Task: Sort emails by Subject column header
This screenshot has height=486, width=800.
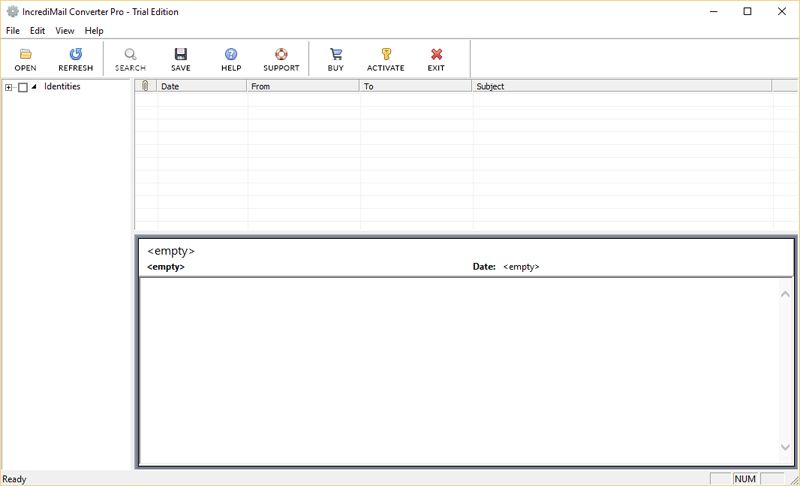Action: [620, 87]
